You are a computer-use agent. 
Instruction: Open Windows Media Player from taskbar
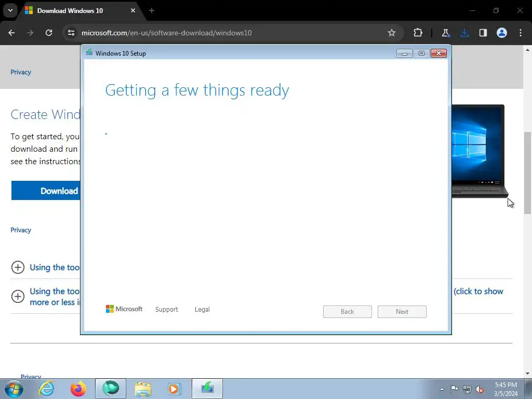[175, 389]
